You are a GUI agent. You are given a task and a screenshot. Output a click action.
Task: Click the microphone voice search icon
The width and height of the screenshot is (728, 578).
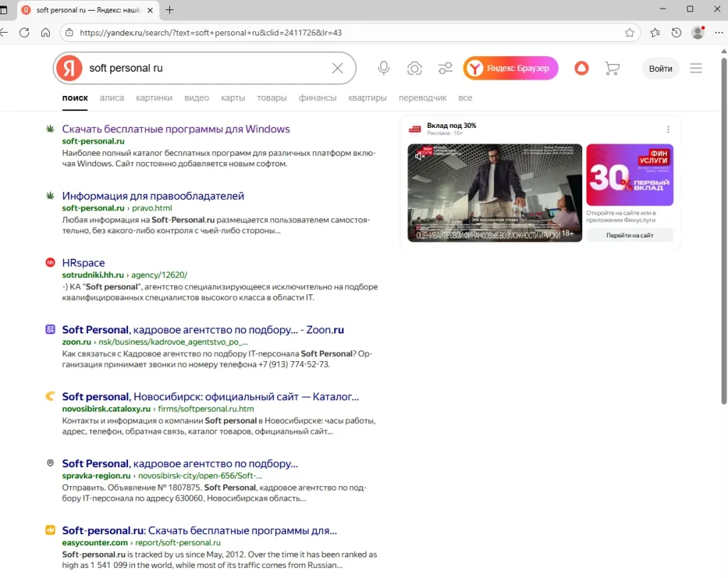[x=384, y=68]
